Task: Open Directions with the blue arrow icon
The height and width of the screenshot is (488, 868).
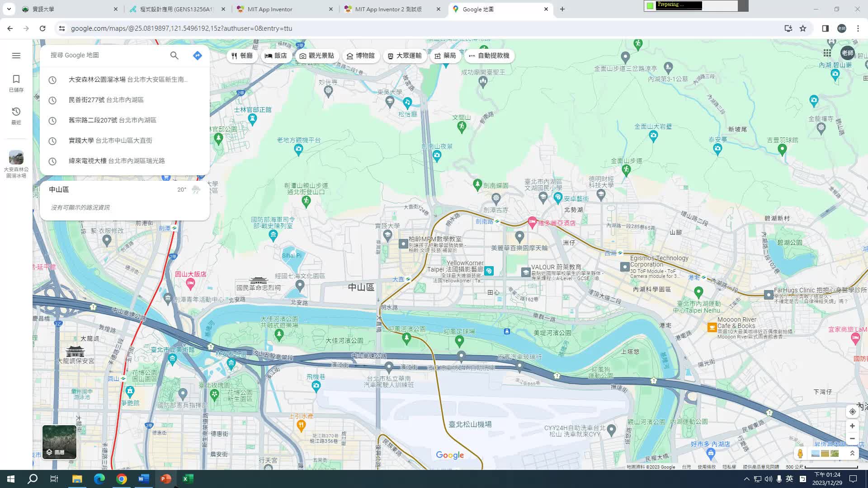Action: pyautogui.click(x=197, y=55)
